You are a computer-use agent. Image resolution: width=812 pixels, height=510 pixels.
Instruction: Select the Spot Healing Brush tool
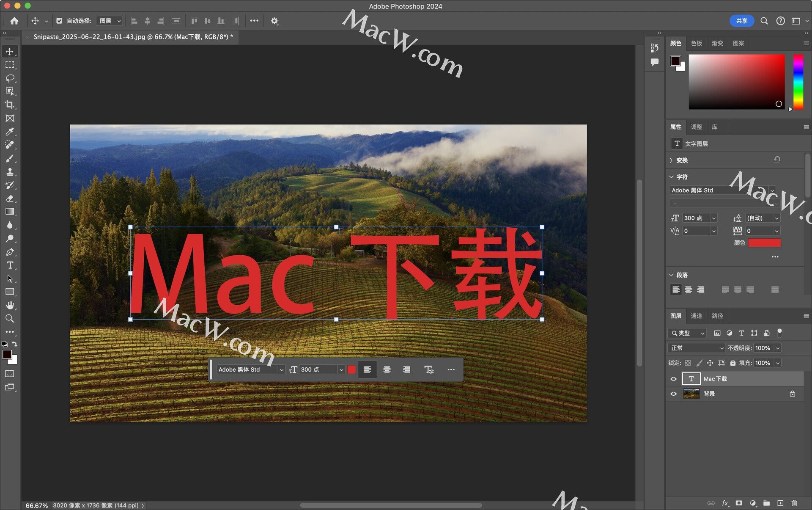[10, 145]
